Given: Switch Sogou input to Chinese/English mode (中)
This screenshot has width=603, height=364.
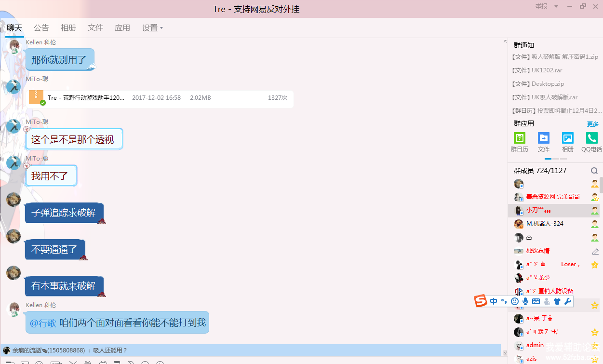Looking at the screenshot, I should (494, 301).
